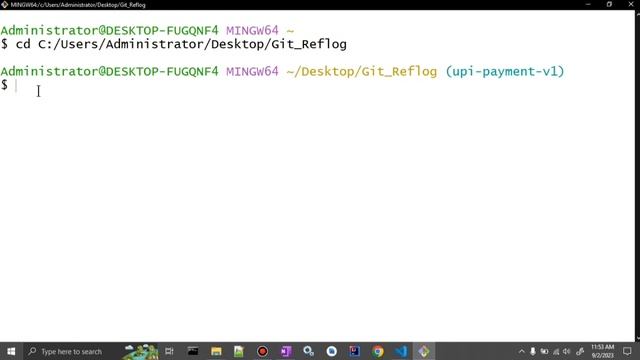Open Visual Studio Code from the taskbar

[401, 351]
